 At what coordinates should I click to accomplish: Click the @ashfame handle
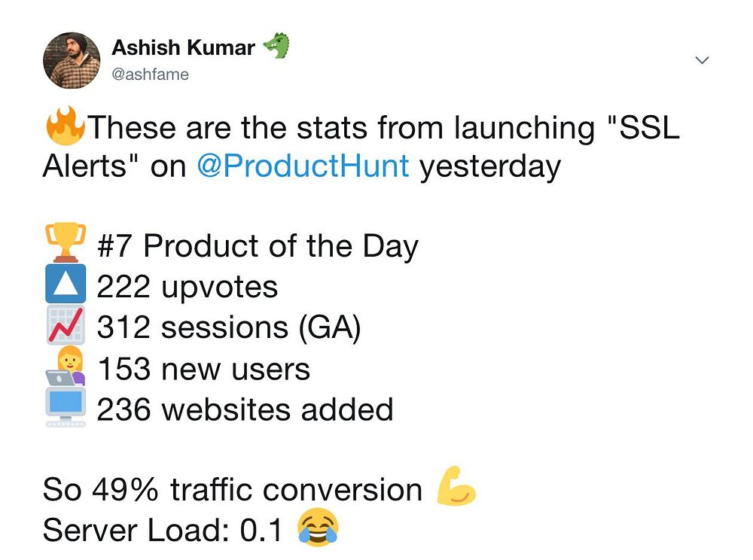tap(150, 75)
